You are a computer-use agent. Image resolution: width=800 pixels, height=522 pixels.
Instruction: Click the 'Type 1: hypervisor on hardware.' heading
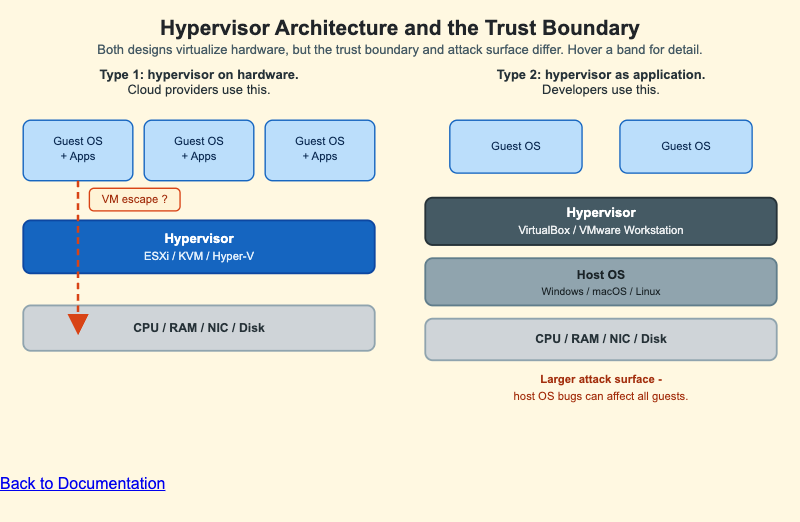[199, 74]
